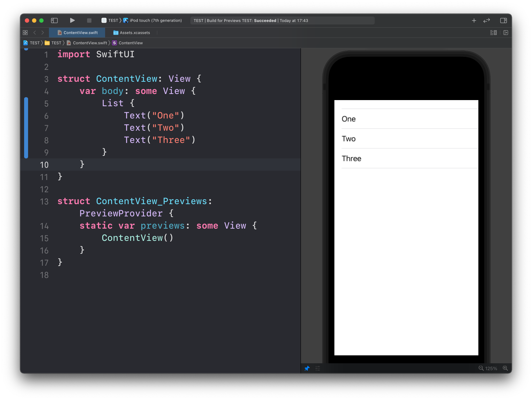The image size is (532, 400).
Task: Click the 125% zoom level label
Action: pyautogui.click(x=491, y=368)
